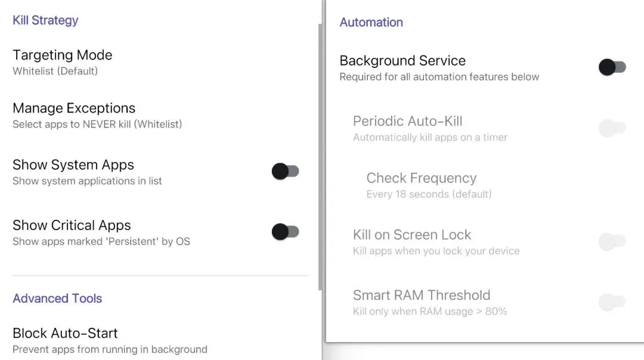Screen dimensions: 644x360
Task: Select the Automation section header
Action: 371,22
